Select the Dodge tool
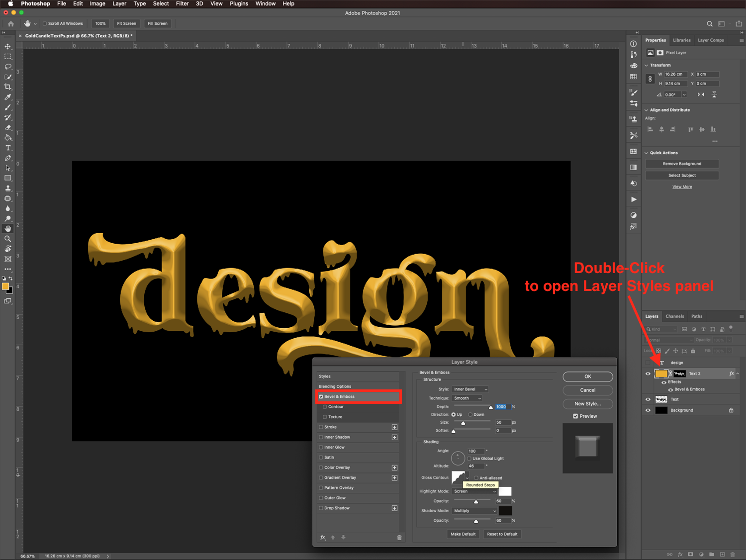The height and width of the screenshot is (560, 746). pos(8,219)
